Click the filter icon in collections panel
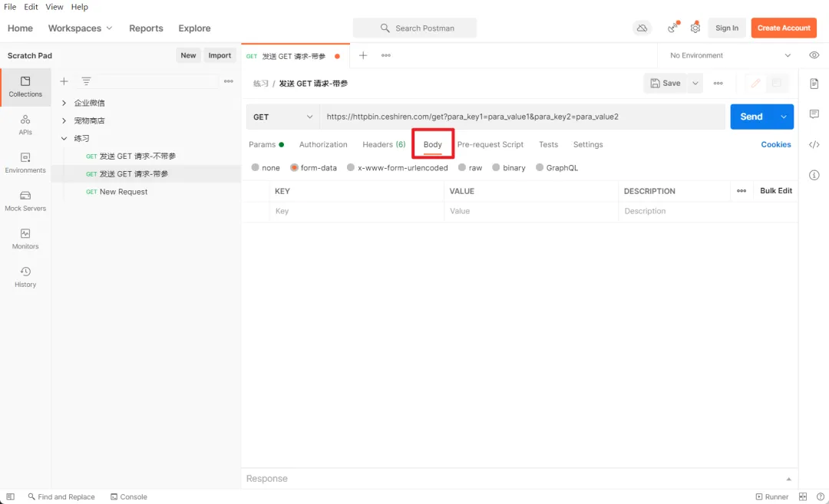Image resolution: width=829 pixels, height=504 pixels. pos(86,81)
